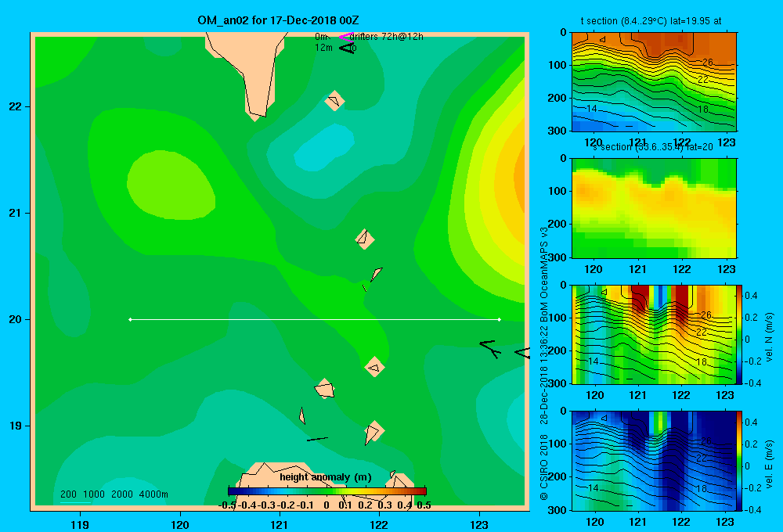This screenshot has width=783, height=532.
Task: Click contour label '14' in temperature section
Action: (592, 108)
